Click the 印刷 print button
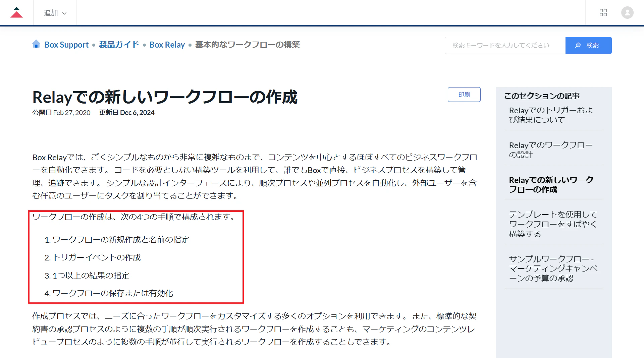The height and width of the screenshot is (358, 644). point(464,95)
